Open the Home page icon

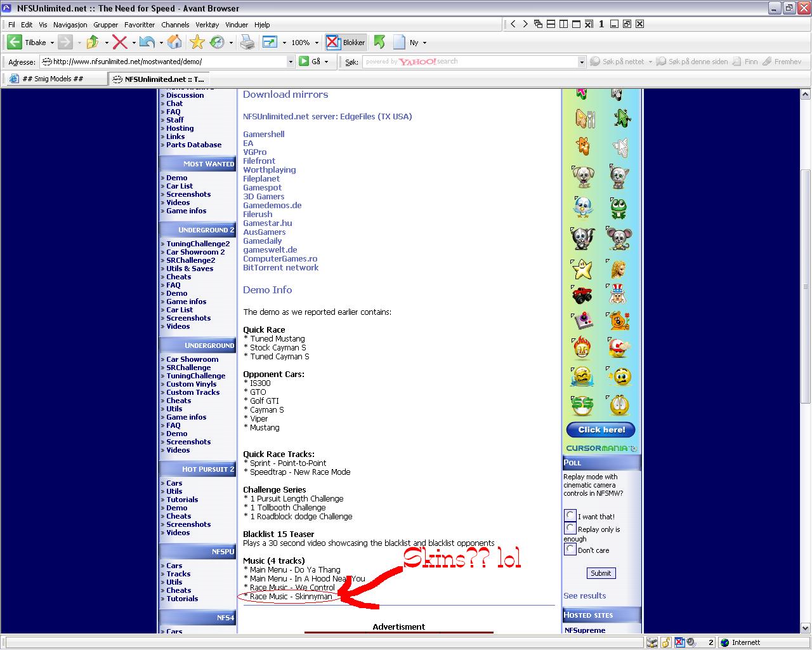[x=174, y=43]
